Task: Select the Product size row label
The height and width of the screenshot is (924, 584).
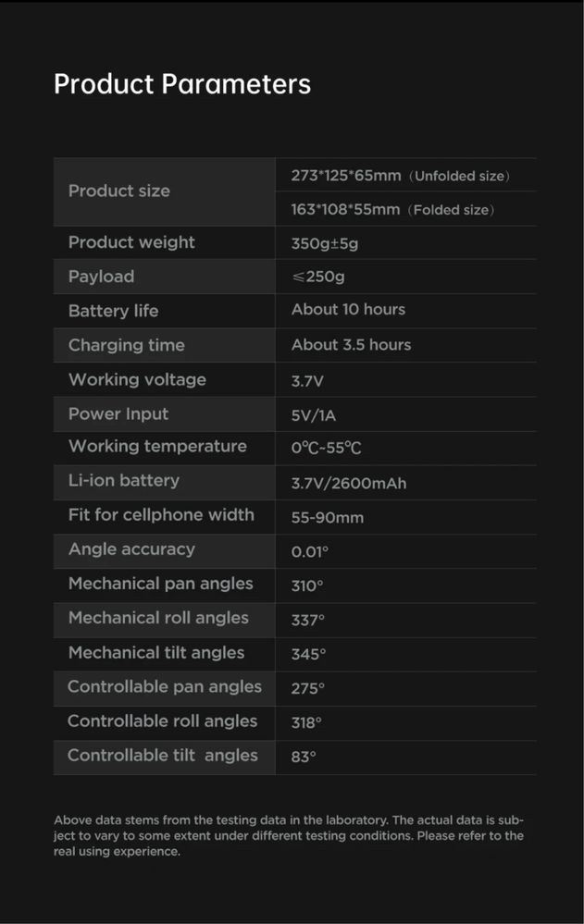Action: coord(119,191)
